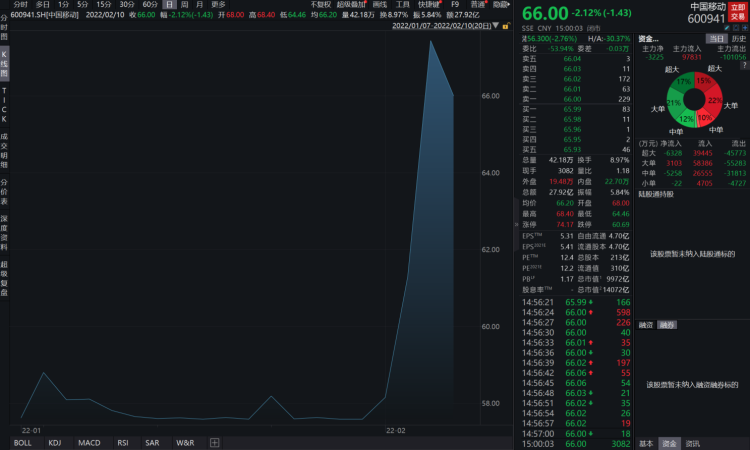The width and height of the screenshot is (750, 450).
Task: Toggle the MACD indicator
Action: (89, 443)
